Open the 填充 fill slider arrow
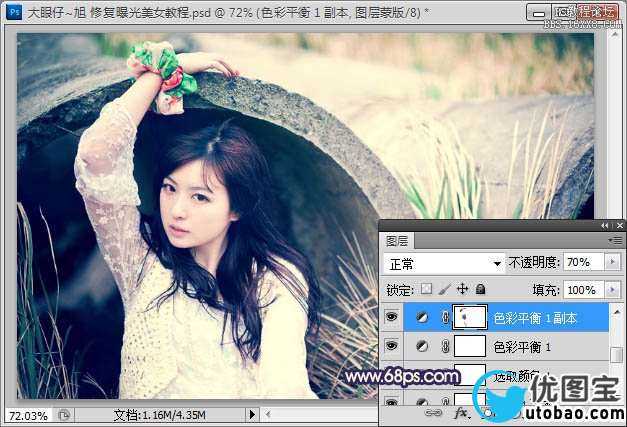Screen dimensions: 627x427 (x=612, y=289)
